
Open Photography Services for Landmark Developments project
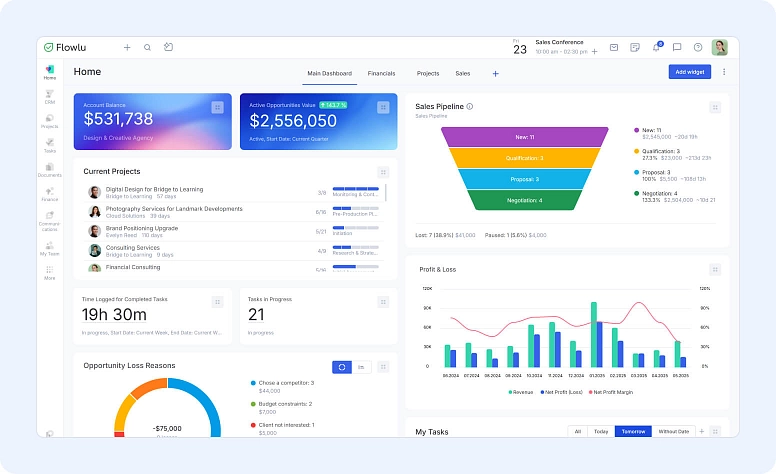(x=174, y=209)
